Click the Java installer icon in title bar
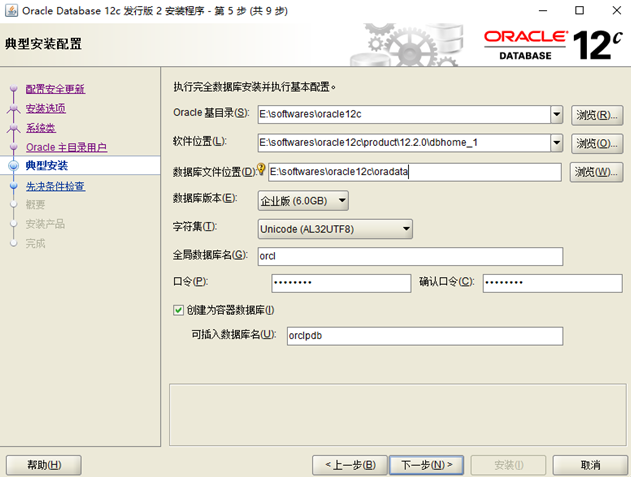Viewport: 631px width, 477px height. [11, 10]
